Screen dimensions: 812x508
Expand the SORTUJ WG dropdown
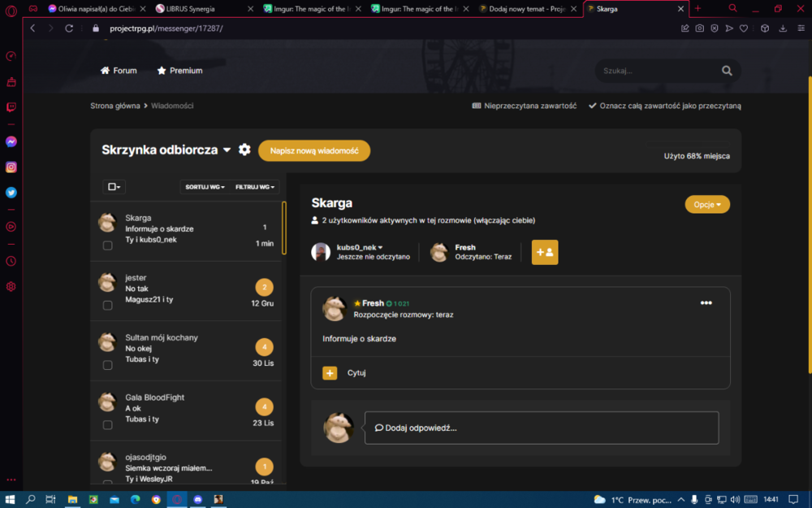pyautogui.click(x=205, y=187)
